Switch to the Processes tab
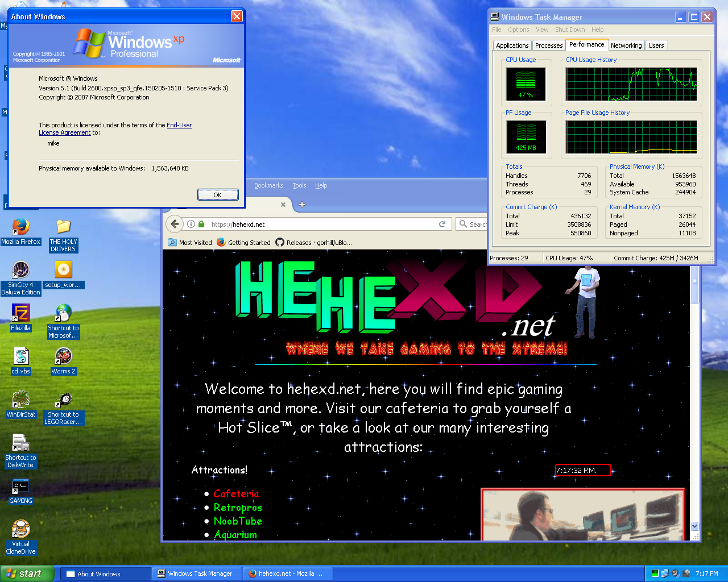Screen dimensions: 728x582 pyautogui.click(x=549, y=45)
